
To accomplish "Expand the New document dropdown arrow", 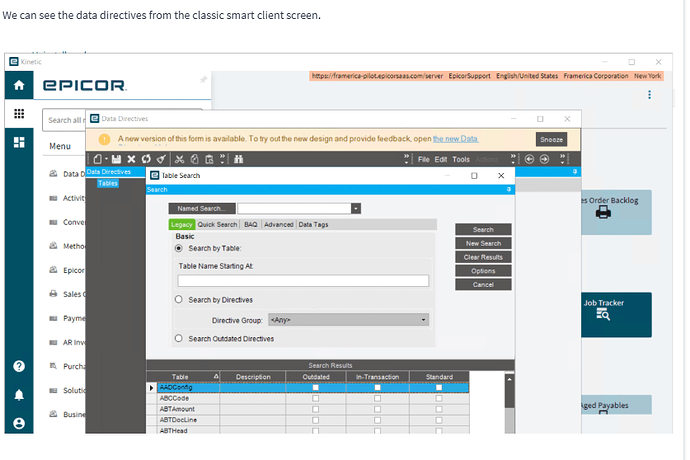I will coord(106,159).
